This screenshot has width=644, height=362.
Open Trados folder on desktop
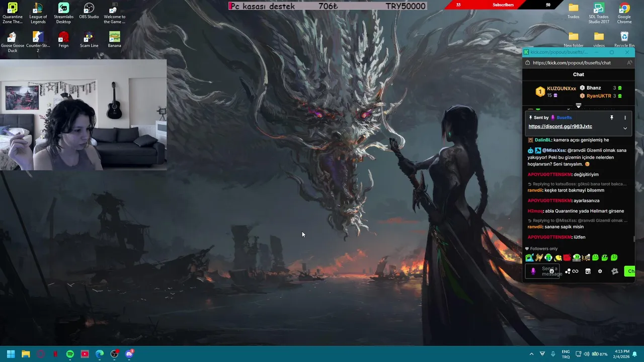pyautogui.click(x=574, y=11)
